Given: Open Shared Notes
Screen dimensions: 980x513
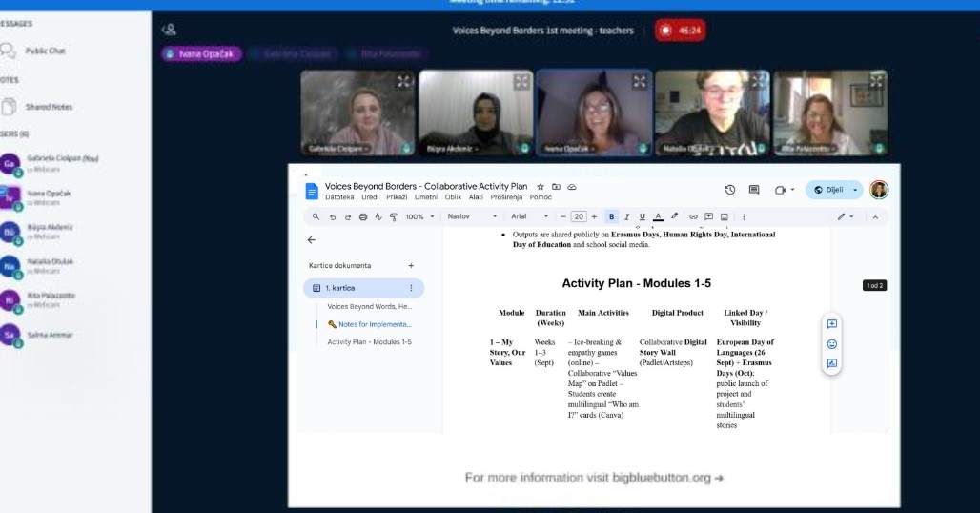Looking at the screenshot, I should point(37,107).
